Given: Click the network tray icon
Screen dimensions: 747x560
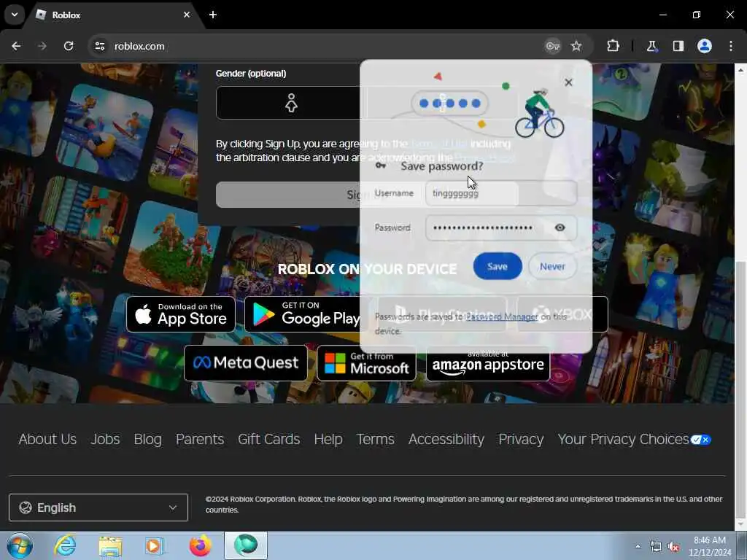Looking at the screenshot, I should click(x=656, y=547).
